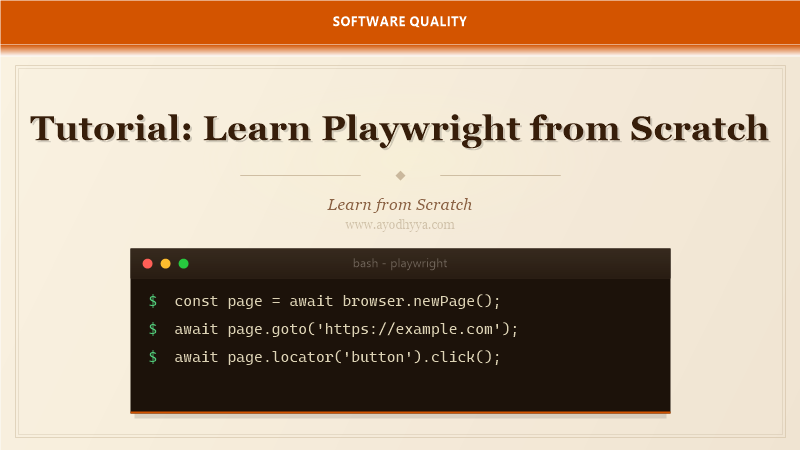Click the dollar prompt before await page.locator
The height and width of the screenshot is (450, 800).
point(153,357)
